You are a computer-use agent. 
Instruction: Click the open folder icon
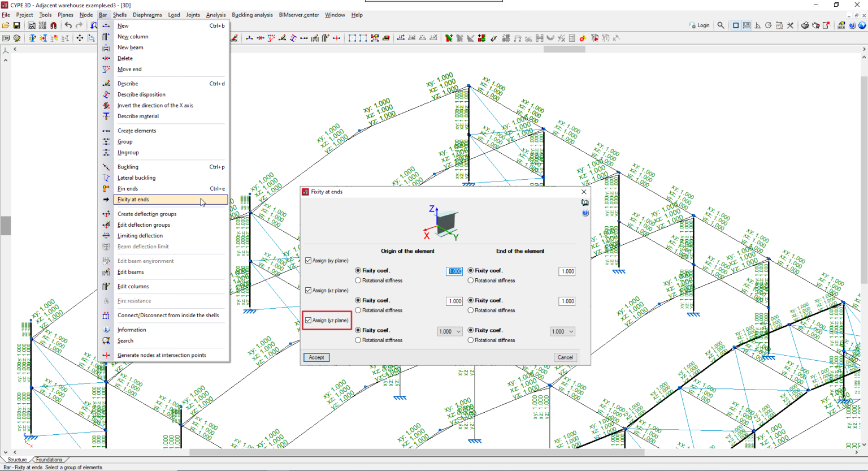point(6,25)
